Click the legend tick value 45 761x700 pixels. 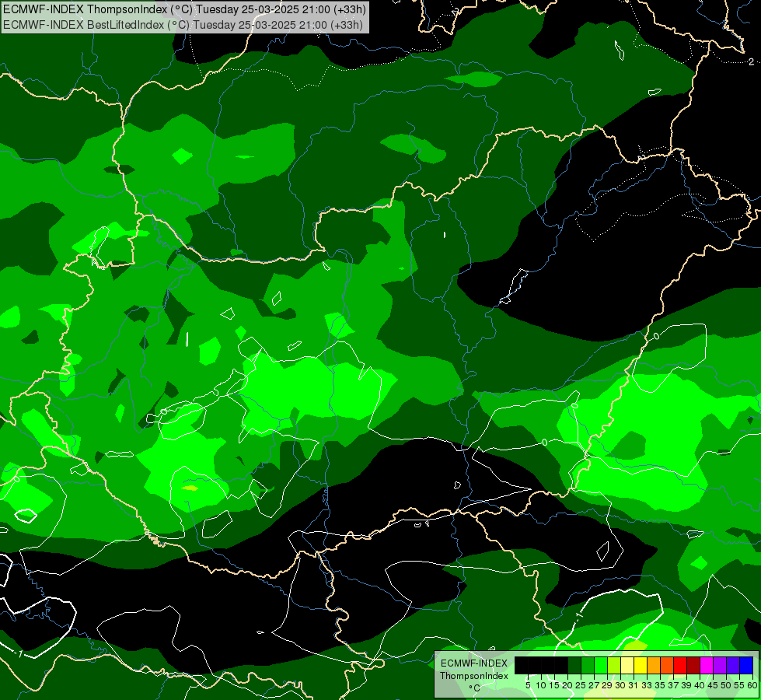pyautogui.click(x=714, y=685)
